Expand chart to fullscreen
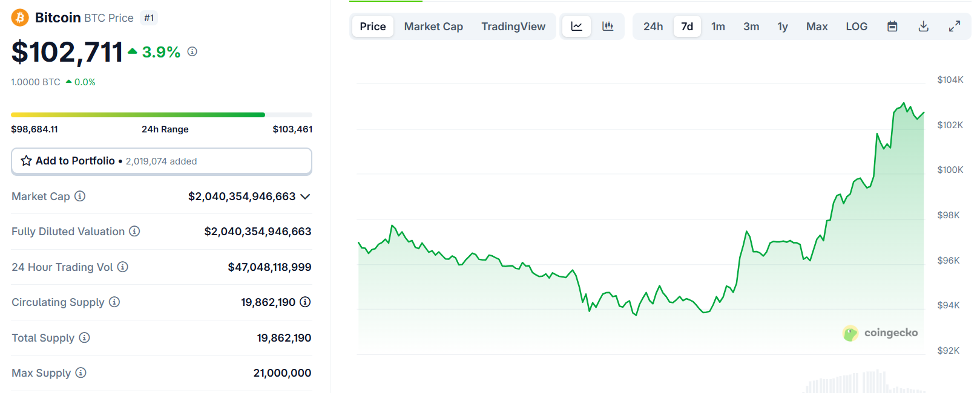980x393 pixels. coord(955,27)
